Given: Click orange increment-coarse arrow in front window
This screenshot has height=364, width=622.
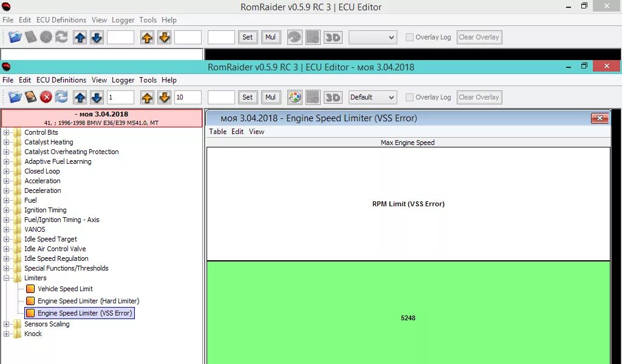Looking at the screenshot, I should pos(147,98).
